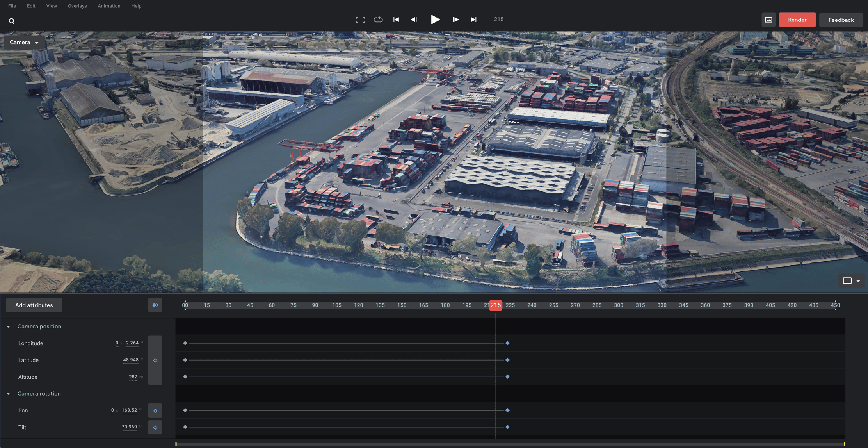This screenshot has height=448, width=868.
Task: Open the search tool
Action: tap(12, 21)
